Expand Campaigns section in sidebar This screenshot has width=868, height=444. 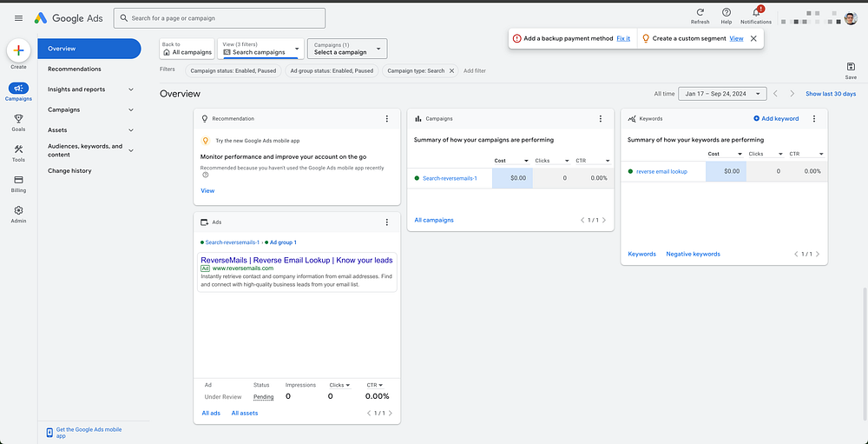[131, 109]
